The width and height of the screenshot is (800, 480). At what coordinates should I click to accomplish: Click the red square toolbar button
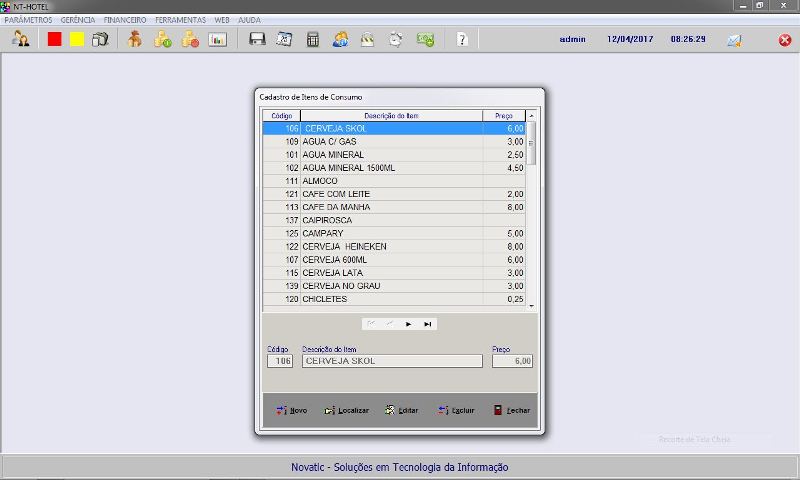[x=55, y=39]
